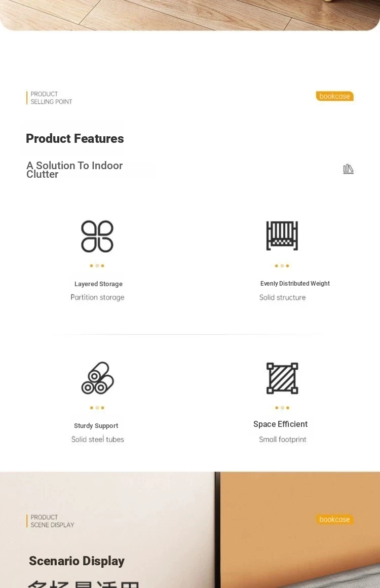Click the three dots under Layered Storage icon

click(97, 266)
